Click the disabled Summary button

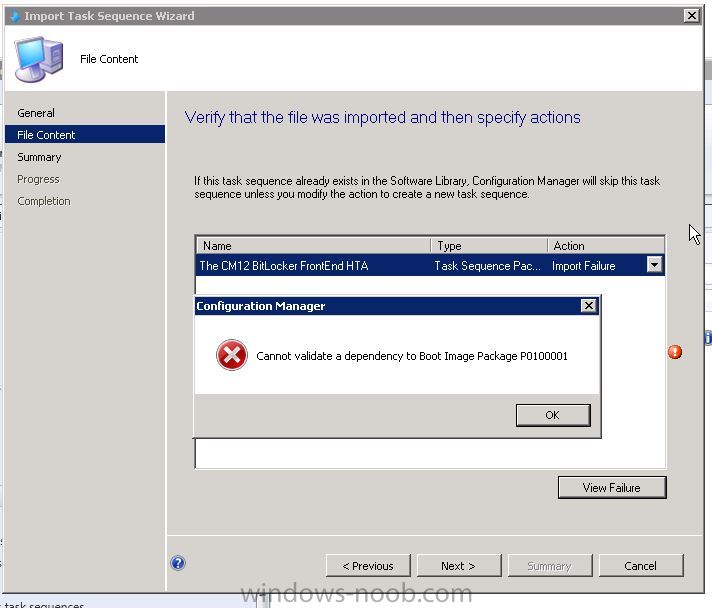point(550,565)
